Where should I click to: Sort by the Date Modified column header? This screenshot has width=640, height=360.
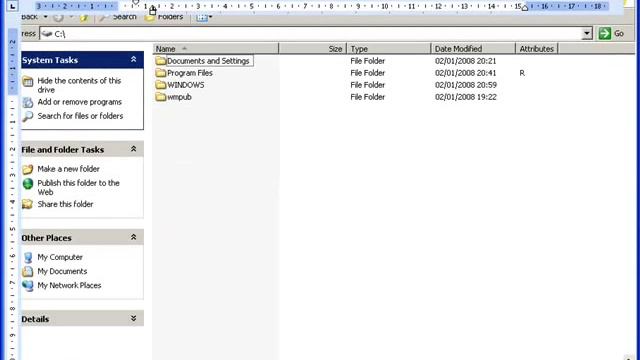click(x=473, y=49)
